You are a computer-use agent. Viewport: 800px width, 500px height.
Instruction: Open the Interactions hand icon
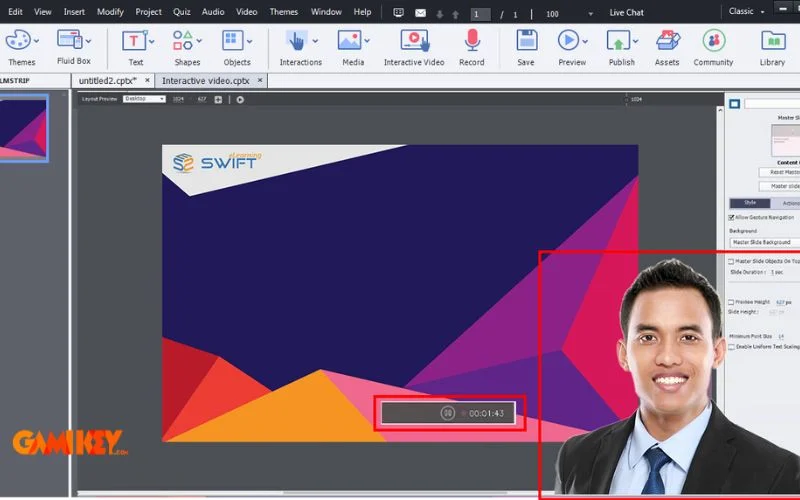point(296,40)
